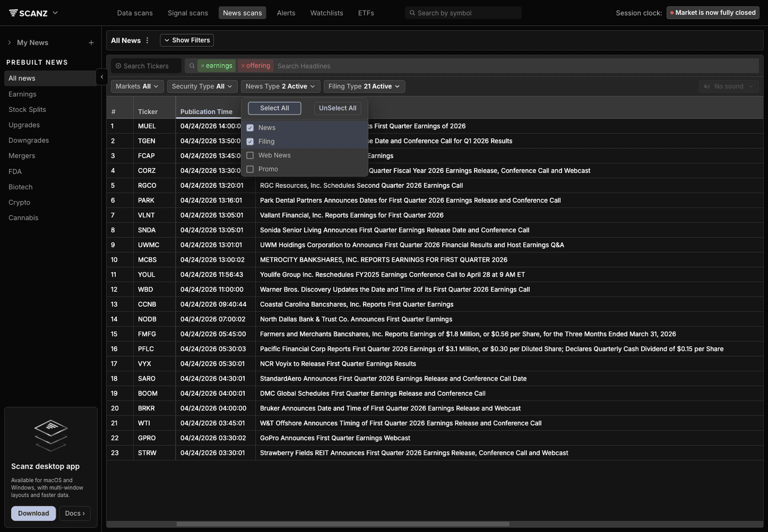Open Earnings prebuilt news
The image size is (768, 532).
point(22,94)
